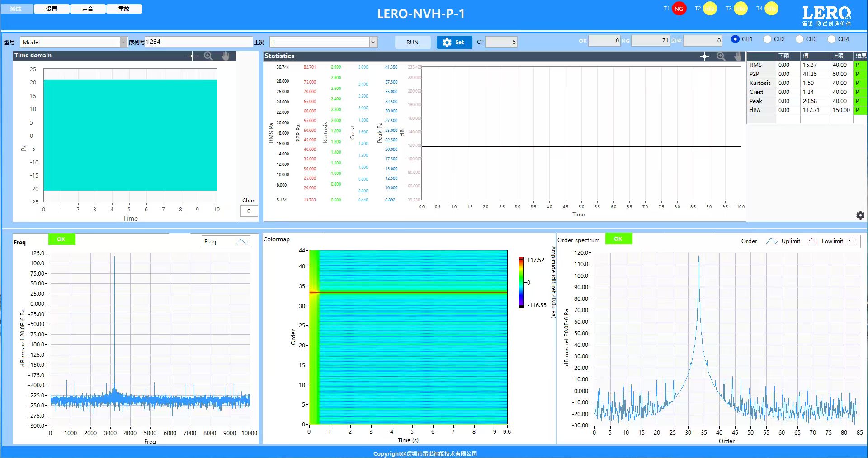The image size is (868, 458).
Task: Activate the zoom magnifier in Statistics panel
Action: click(x=721, y=56)
